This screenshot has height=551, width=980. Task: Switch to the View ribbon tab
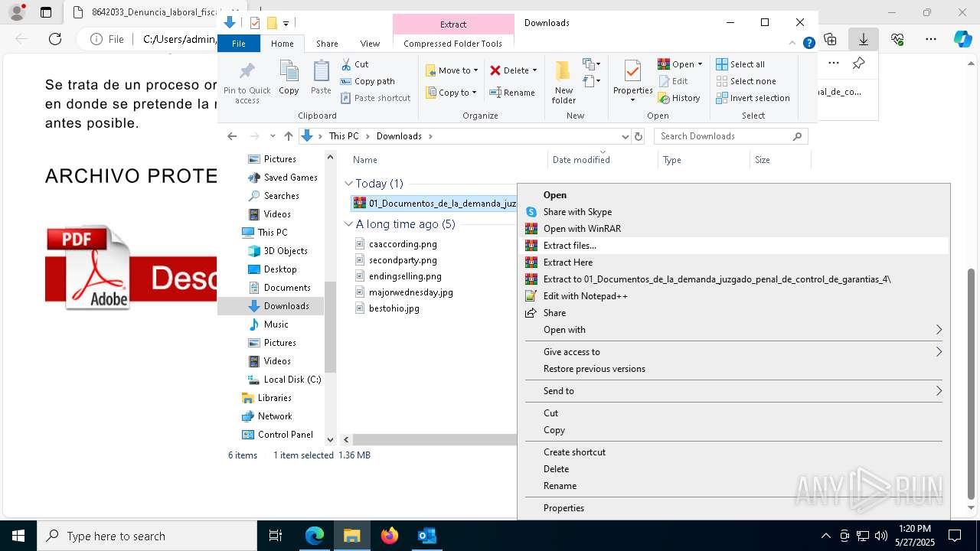(370, 44)
